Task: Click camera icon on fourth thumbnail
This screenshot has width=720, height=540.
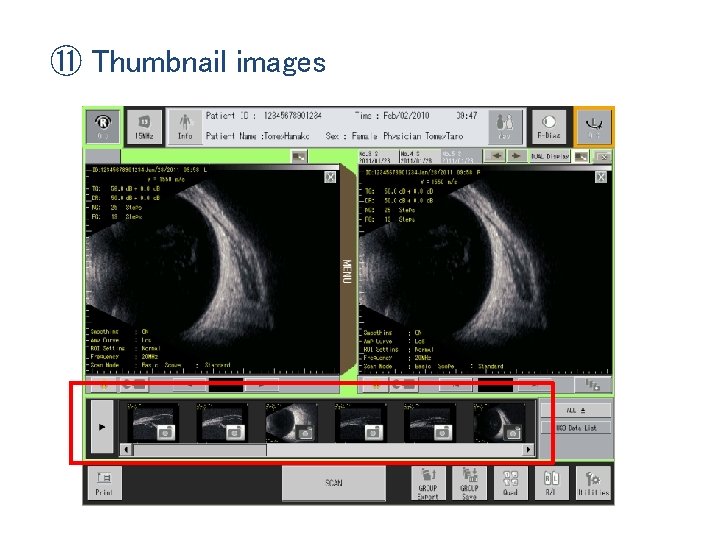Action: click(374, 433)
